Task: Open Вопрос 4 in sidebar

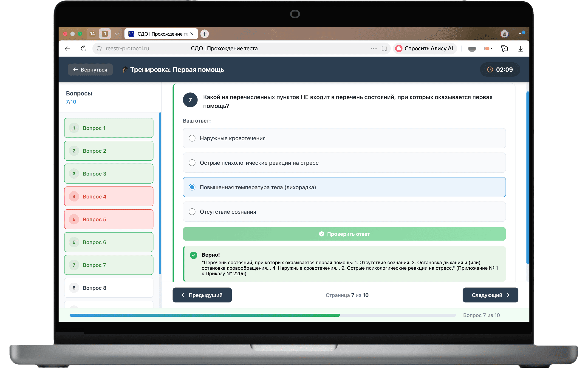Action: pos(109,196)
